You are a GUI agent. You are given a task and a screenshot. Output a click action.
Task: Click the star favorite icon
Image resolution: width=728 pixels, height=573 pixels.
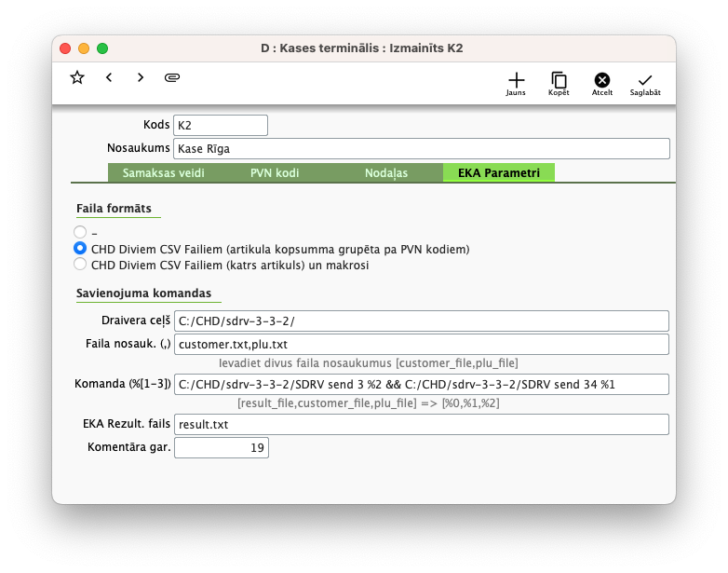tap(77, 77)
